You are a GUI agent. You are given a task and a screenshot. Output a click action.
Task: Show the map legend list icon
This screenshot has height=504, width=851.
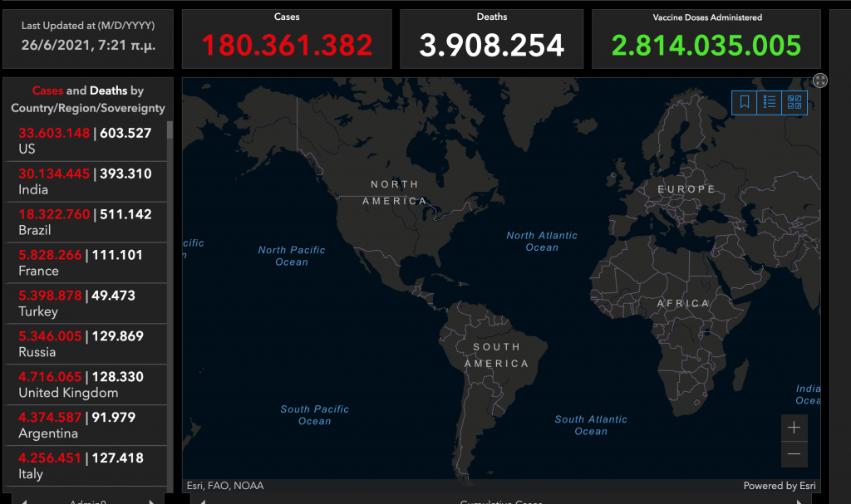point(770,102)
